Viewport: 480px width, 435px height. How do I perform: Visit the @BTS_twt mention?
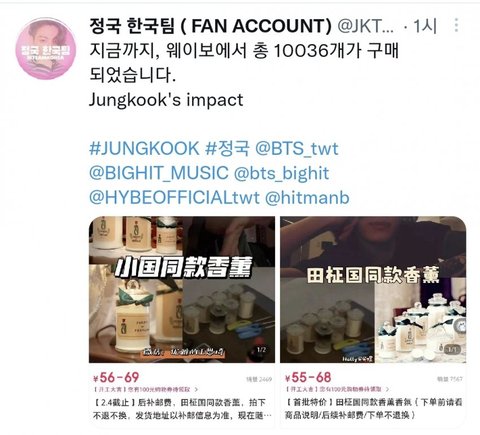point(297,149)
